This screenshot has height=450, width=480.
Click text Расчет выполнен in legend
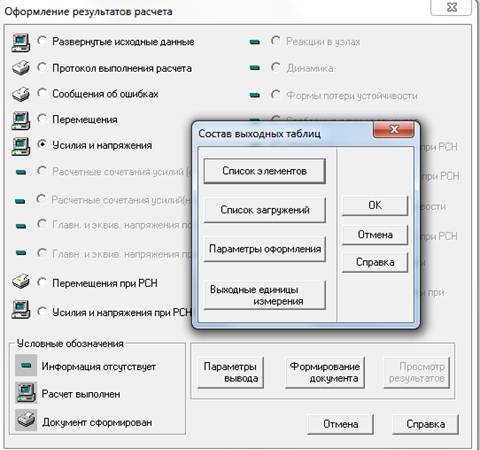81,394
